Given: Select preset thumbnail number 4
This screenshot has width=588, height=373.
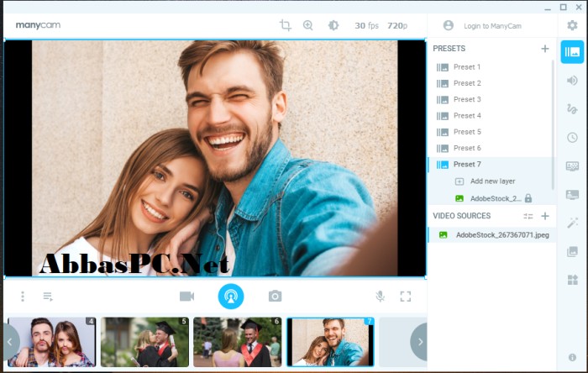Looking at the screenshot, I should [52, 342].
